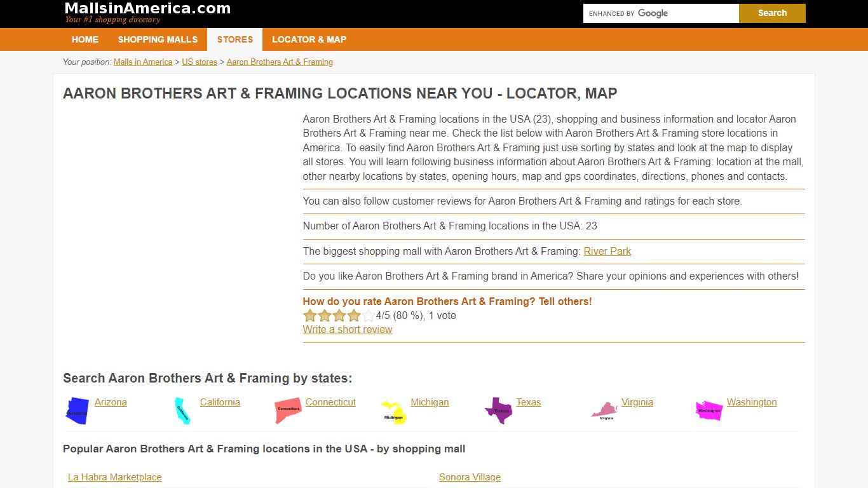868x488 pixels.
Task: Select the second rating star
Action: [325, 316]
